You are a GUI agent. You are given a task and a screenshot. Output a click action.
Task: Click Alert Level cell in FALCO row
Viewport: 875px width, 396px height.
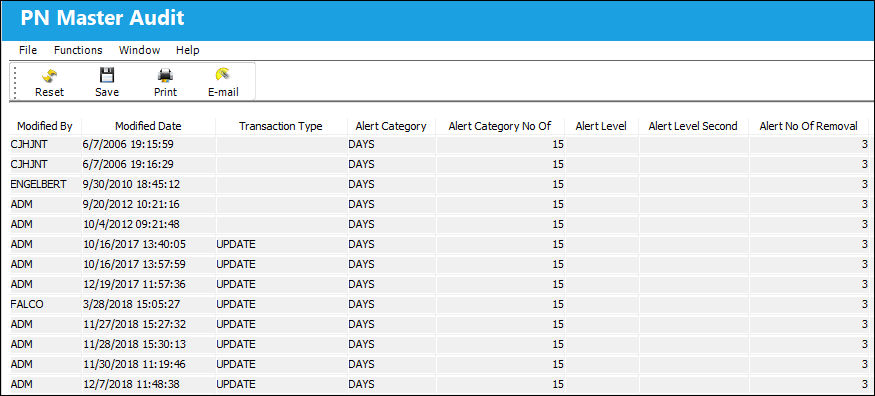601,305
